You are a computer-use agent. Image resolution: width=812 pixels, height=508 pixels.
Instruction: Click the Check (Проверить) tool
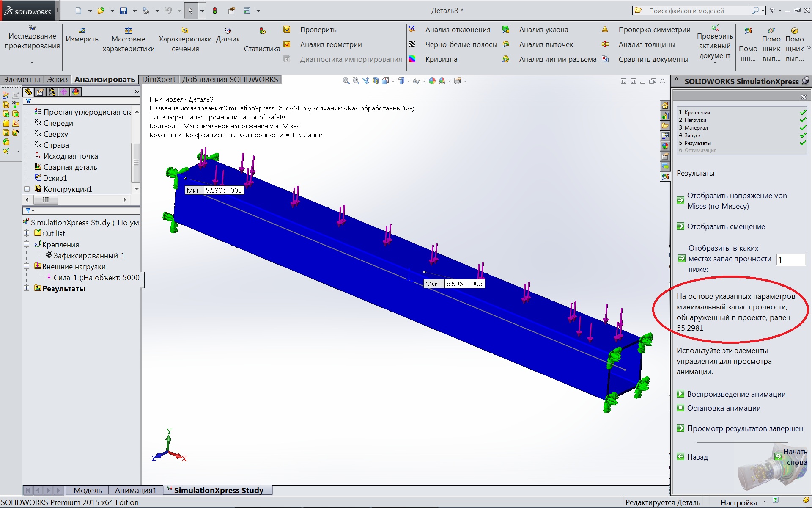[x=318, y=30]
